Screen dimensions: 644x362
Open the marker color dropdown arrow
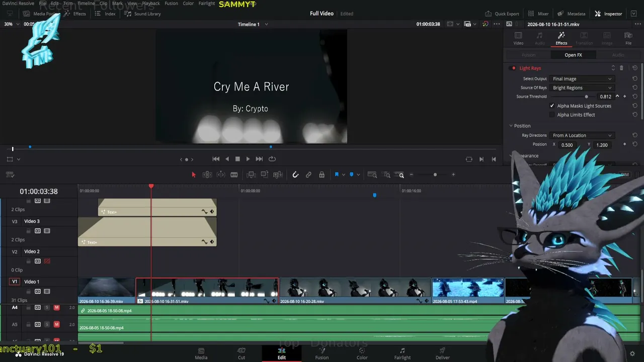click(x=358, y=175)
